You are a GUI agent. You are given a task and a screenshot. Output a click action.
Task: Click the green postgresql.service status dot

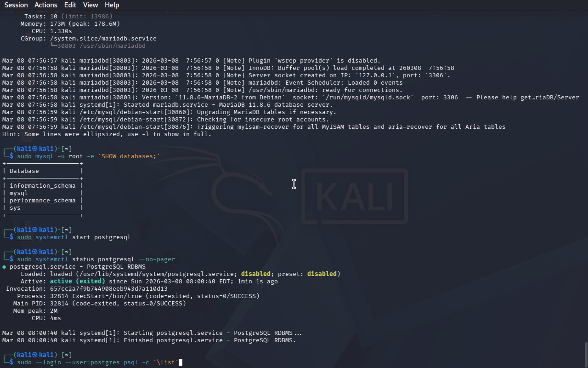pyautogui.click(x=4, y=267)
